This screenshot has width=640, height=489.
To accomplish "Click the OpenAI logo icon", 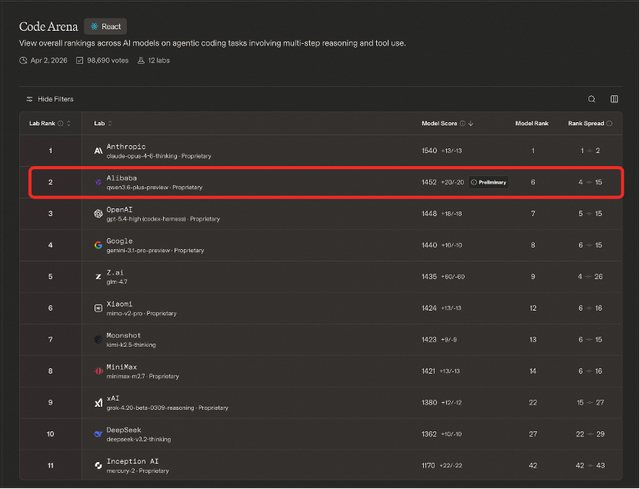I will 98,213.
